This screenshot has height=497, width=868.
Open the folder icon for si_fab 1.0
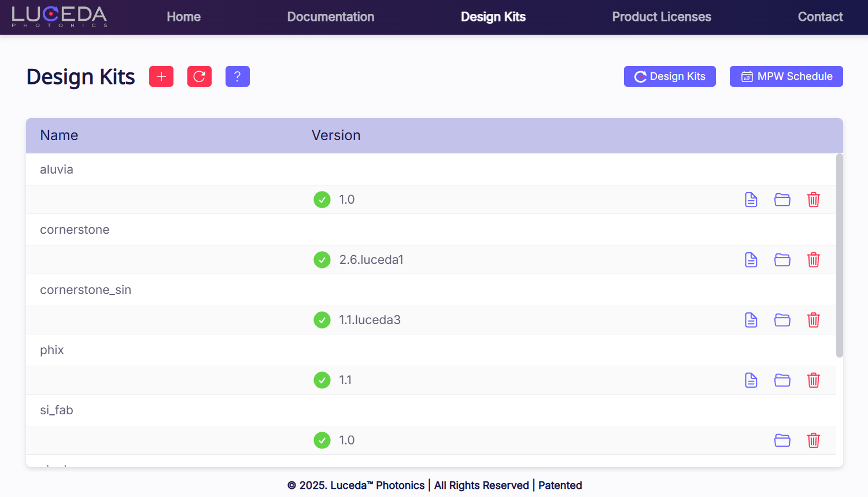click(x=782, y=440)
